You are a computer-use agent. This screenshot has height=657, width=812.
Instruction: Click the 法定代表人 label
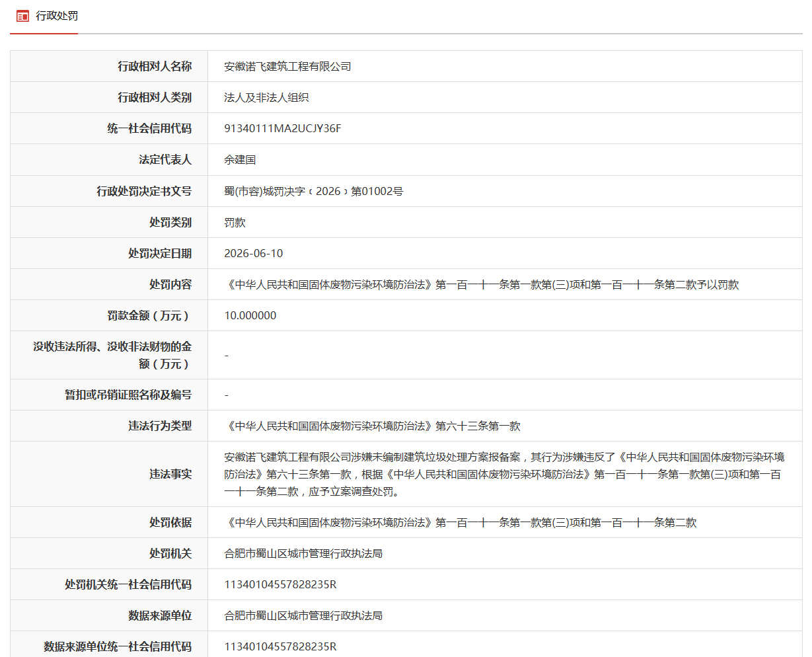pos(165,159)
